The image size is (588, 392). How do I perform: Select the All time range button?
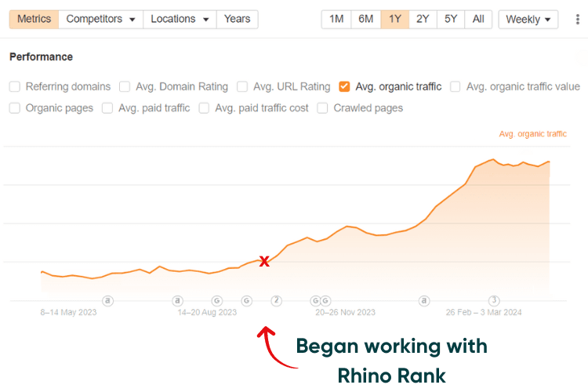(x=478, y=19)
